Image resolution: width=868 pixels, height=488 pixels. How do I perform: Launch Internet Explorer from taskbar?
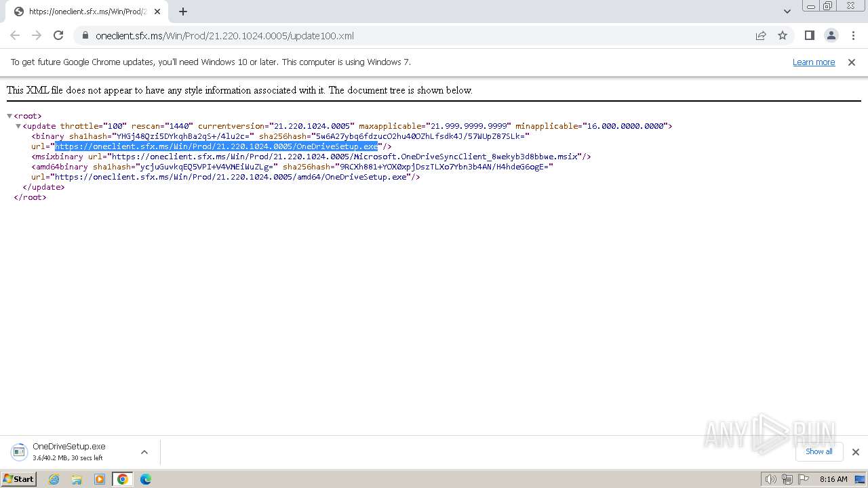[54, 479]
